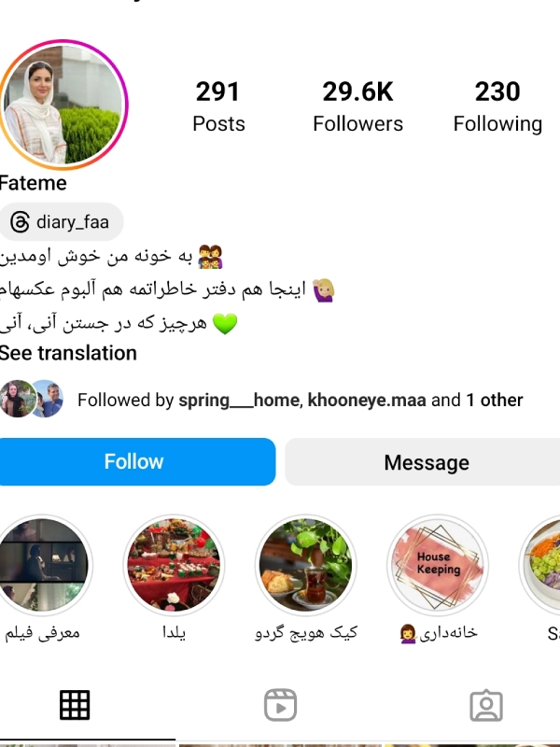Screen dimensions: 560x747
Task: Open the معرفی فیلم highlight
Action: tap(43, 565)
